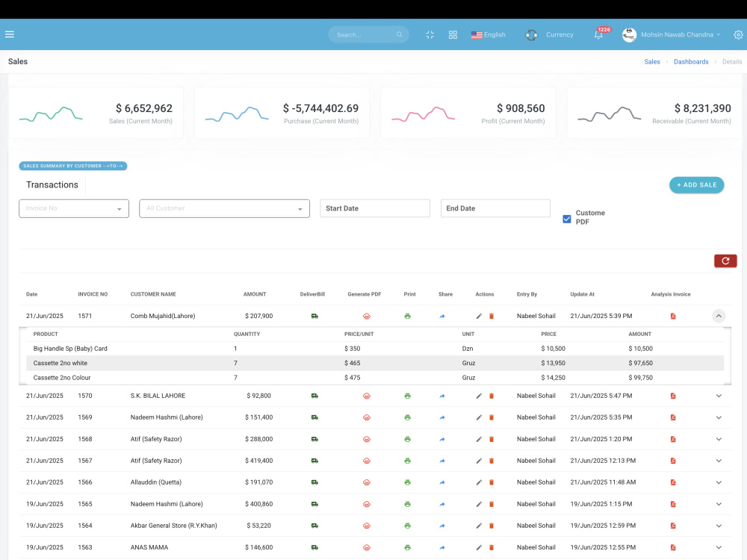Delete invoice 1566 with trash icon
Image resolution: width=747 pixels, height=560 pixels.
point(492,482)
